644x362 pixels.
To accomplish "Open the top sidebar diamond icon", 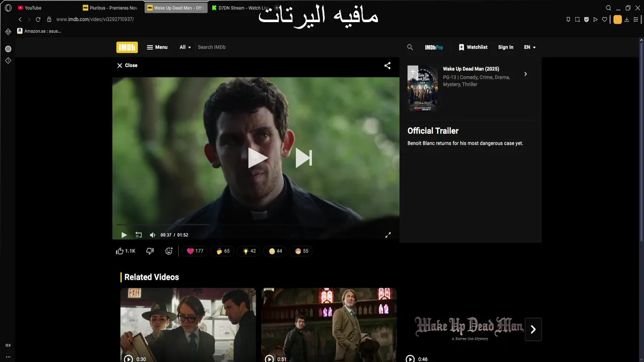I will pyautogui.click(x=8, y=31).
